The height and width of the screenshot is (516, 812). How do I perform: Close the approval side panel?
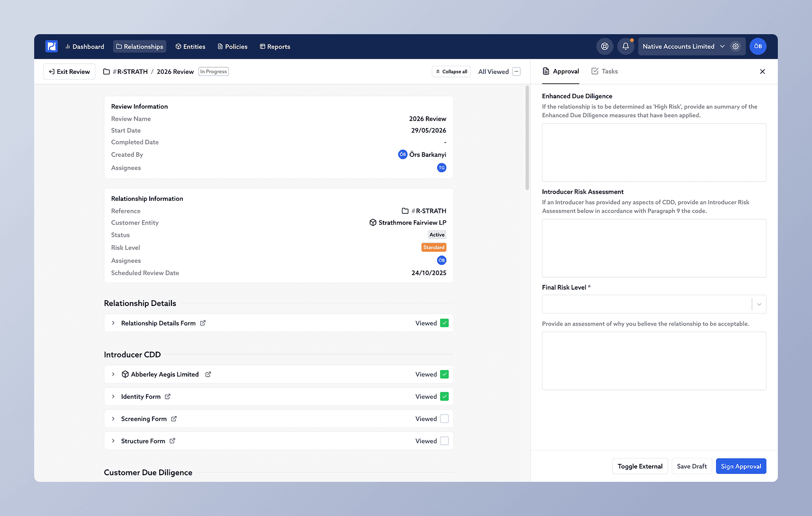point(763,72)
